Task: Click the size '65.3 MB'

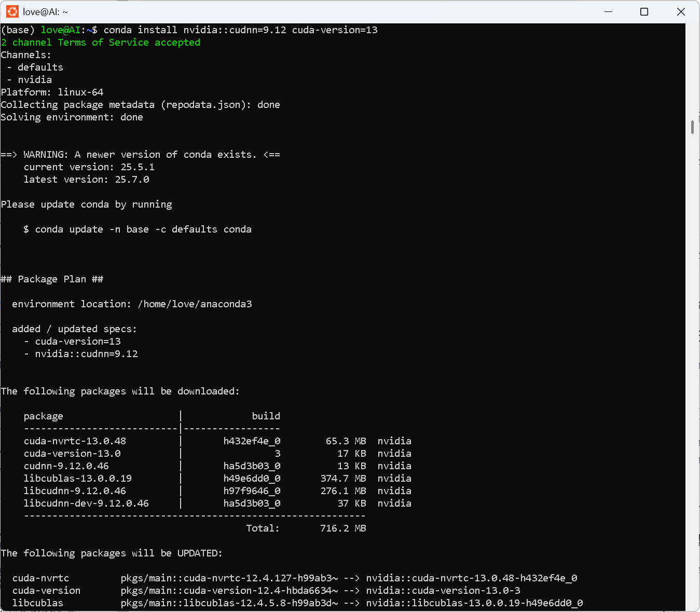Action: tap(346, 441)
